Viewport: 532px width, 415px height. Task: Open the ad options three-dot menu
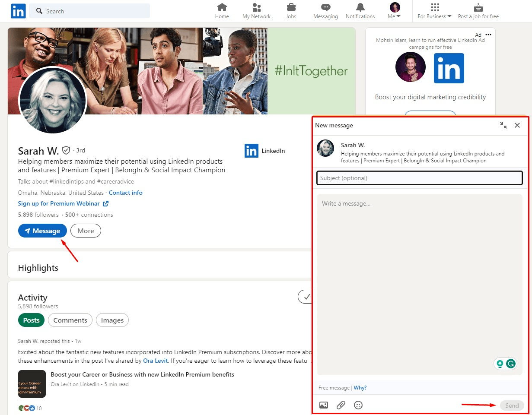[x=488, y=35]
